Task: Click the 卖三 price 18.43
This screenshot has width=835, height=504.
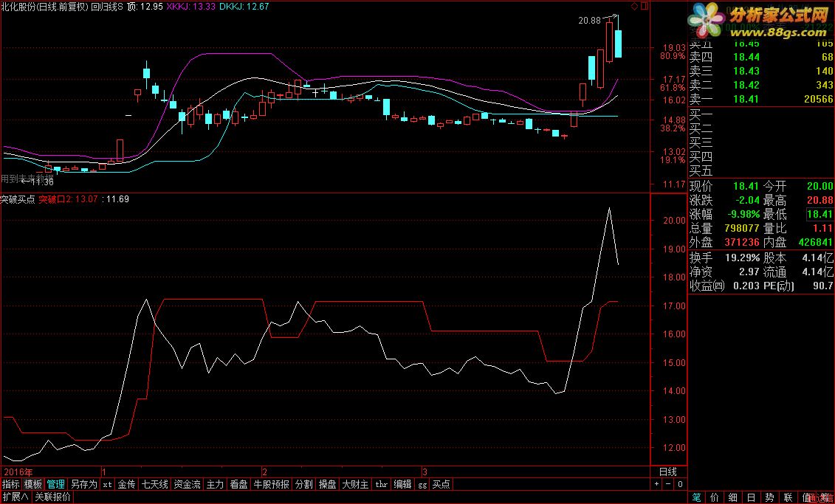Action: pyautogui.click(x=746, y=71)
